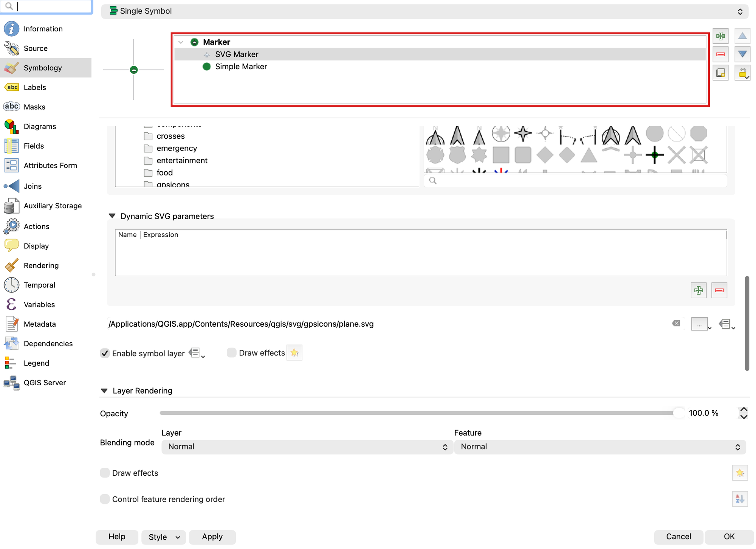Remove the selected dynamic SVG parameter

(x=719, y=290)
